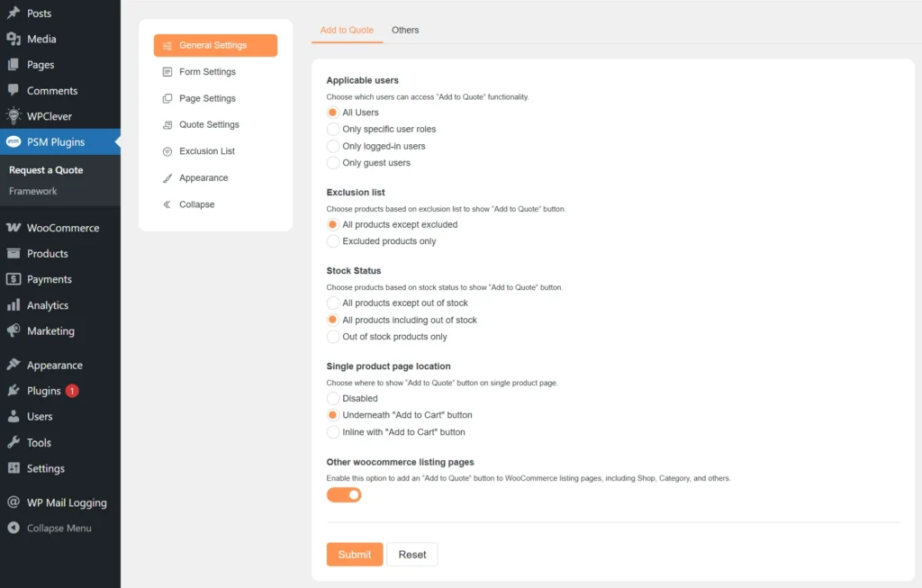Image resolution: width=922 pixels, height=588 pixels.
Task: Select the Only logged-in users option
Action: click(x=333, y=145)
